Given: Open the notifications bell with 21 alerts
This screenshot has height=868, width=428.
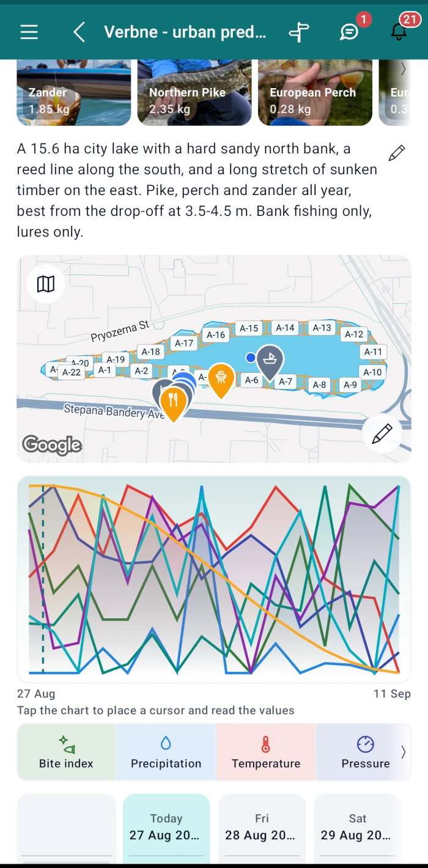Looking at the screenshot, I should tap(399, 31).
